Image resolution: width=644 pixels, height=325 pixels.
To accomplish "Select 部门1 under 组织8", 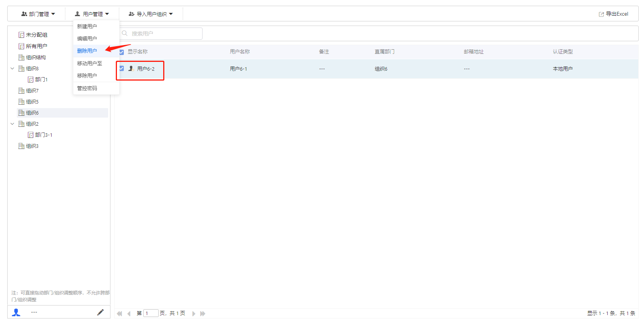I will point(41,79).
